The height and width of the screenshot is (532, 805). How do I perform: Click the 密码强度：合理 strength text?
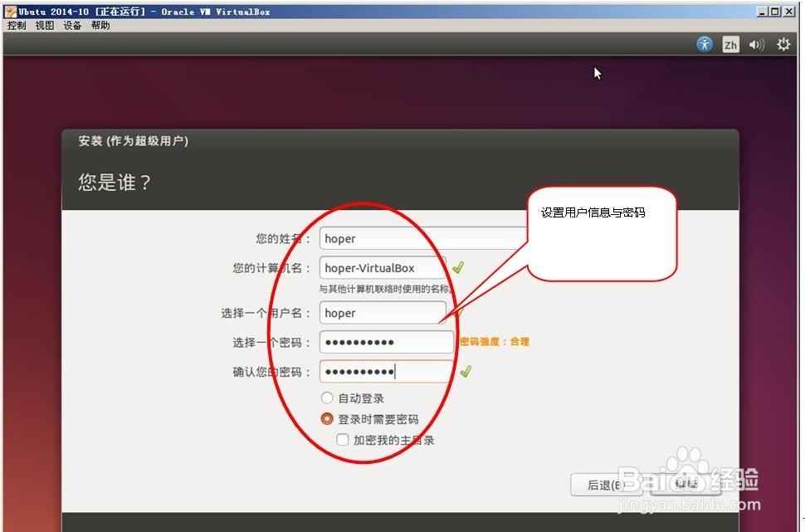494,341
